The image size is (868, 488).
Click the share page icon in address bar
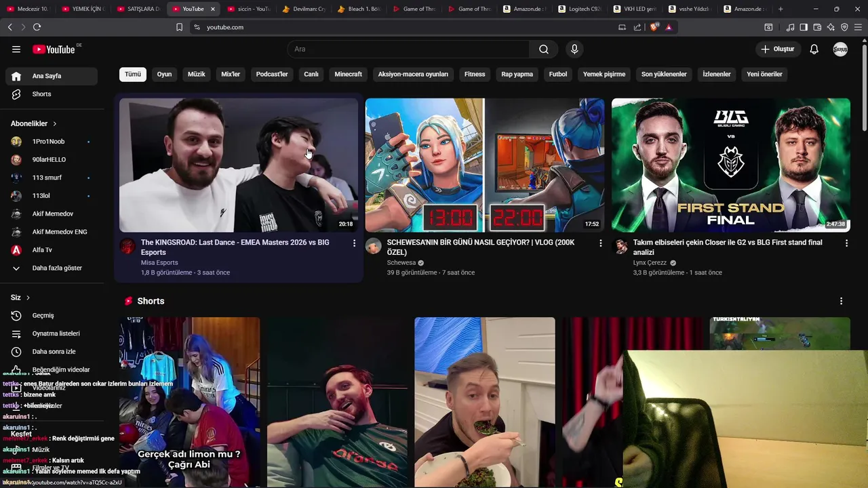(x=637, y=27)
